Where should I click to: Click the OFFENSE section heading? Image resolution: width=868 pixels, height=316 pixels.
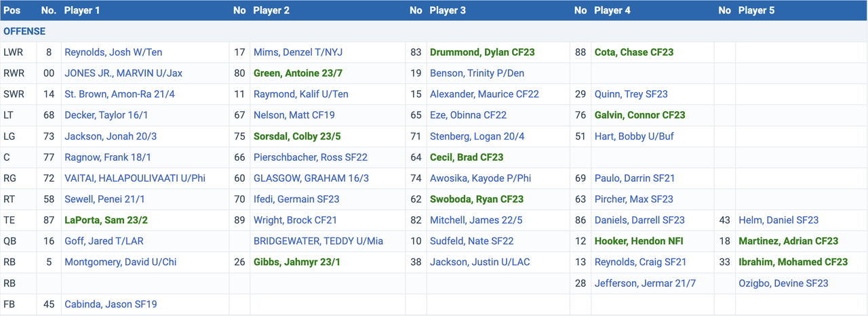coord(24,31)
